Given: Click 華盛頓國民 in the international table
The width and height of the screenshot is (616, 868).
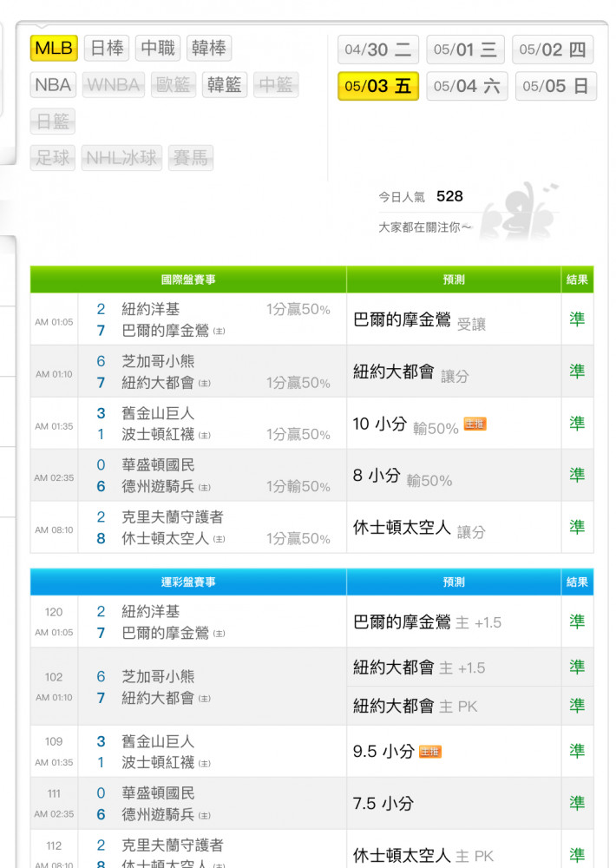Looking at the screenshot, I should click(x=158, y=465).
